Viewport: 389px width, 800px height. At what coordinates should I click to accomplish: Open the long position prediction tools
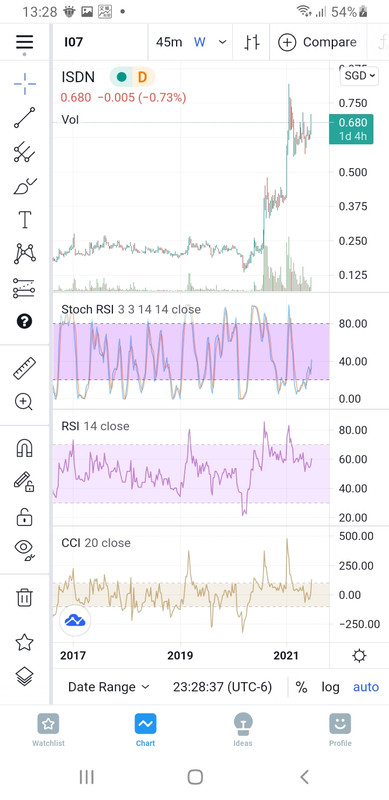[25, 288]
